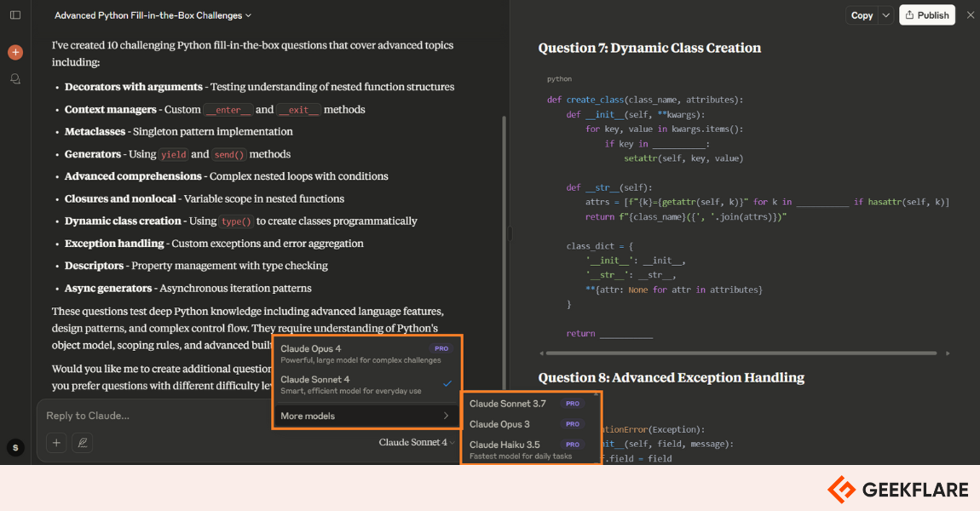Click the __enter__ inline code

click(228, 110)
